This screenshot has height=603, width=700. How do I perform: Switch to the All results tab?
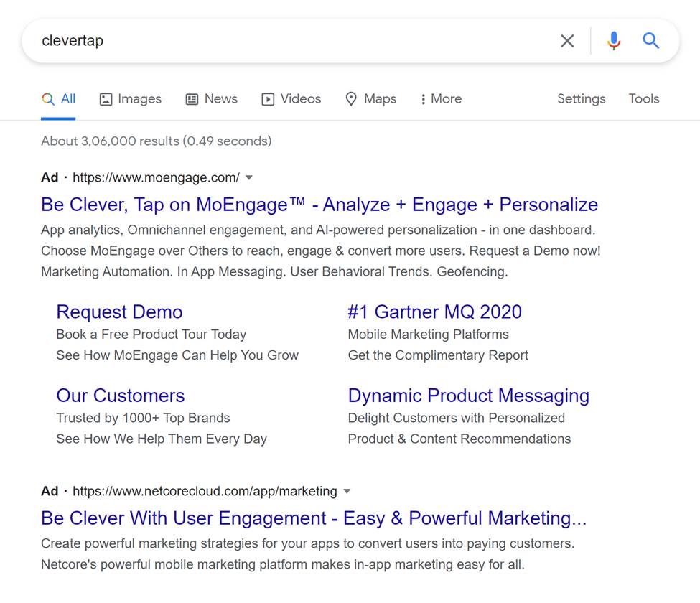tap(58, 99)
